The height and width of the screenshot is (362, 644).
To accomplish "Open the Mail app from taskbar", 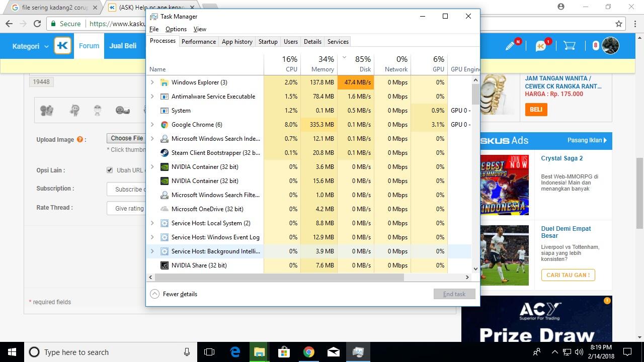I will (333, 352).
